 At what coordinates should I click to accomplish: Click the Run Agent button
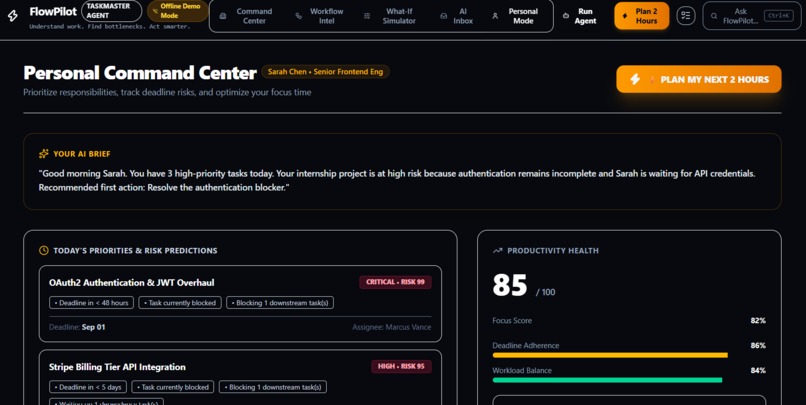pyautogui.click(x=581, y=16)
